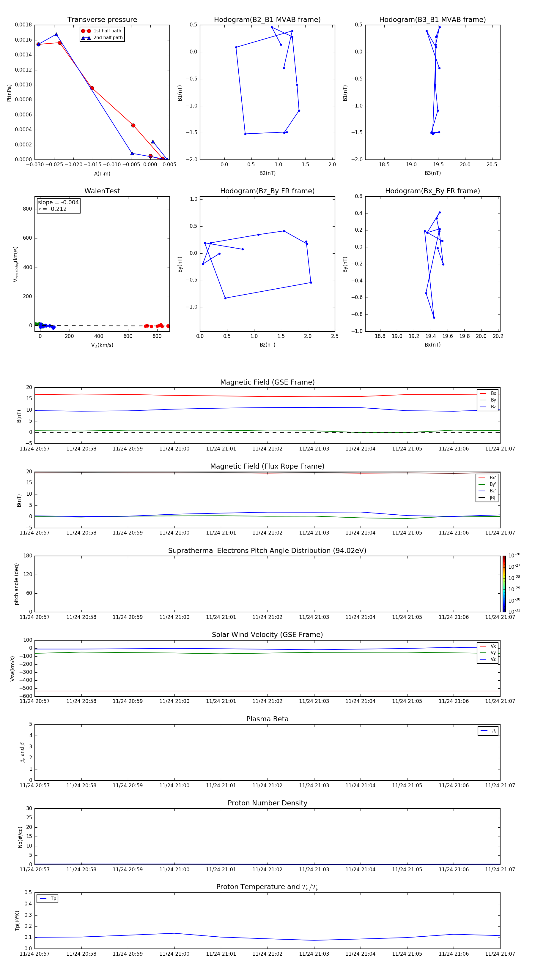Screen dimensions: 535x980
Task: Click the "Proton Number Density" title
Action: 267,803
